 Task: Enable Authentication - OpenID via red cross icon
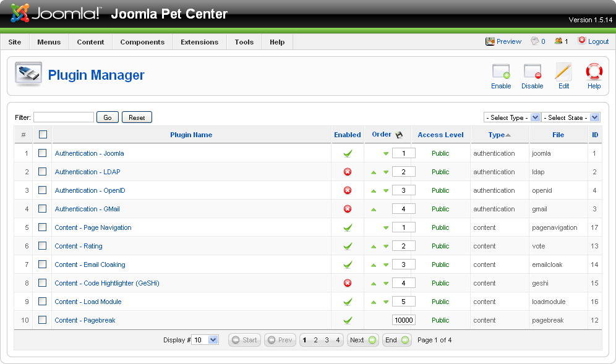click(348, 190)
